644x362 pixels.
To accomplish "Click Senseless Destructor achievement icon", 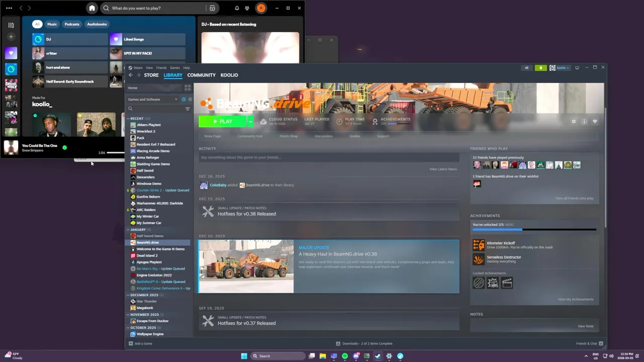I will click(478, 259).
